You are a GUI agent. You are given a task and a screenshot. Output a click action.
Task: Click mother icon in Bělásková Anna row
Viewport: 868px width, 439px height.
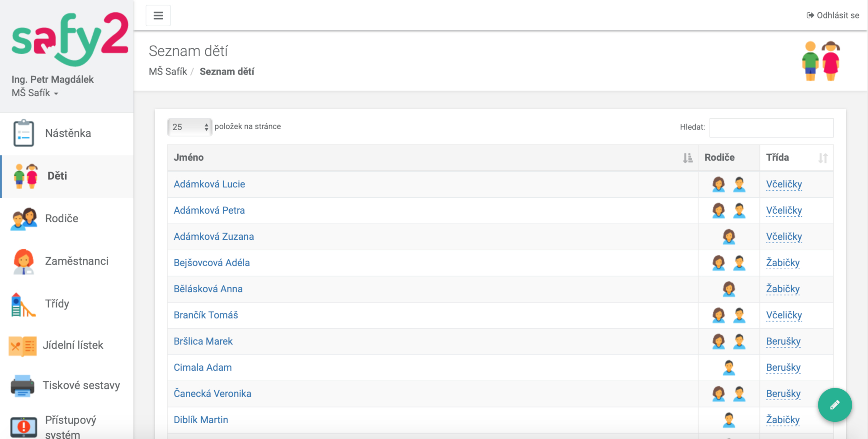click(729, 289)
